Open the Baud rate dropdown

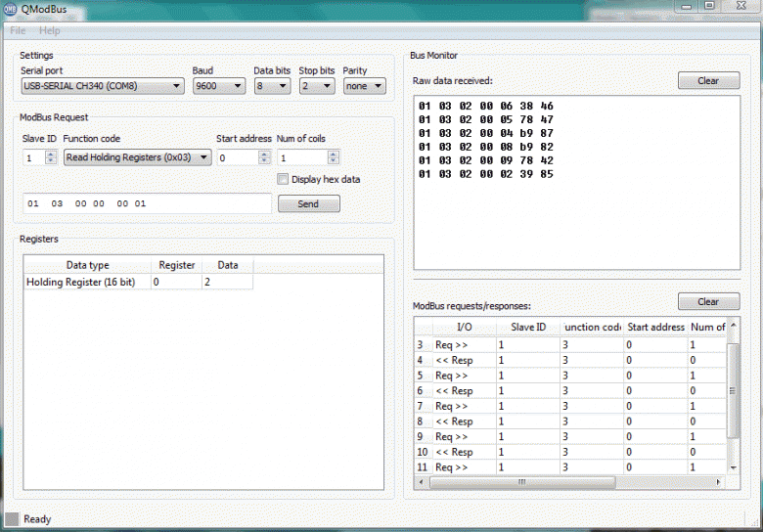[218, 86]
